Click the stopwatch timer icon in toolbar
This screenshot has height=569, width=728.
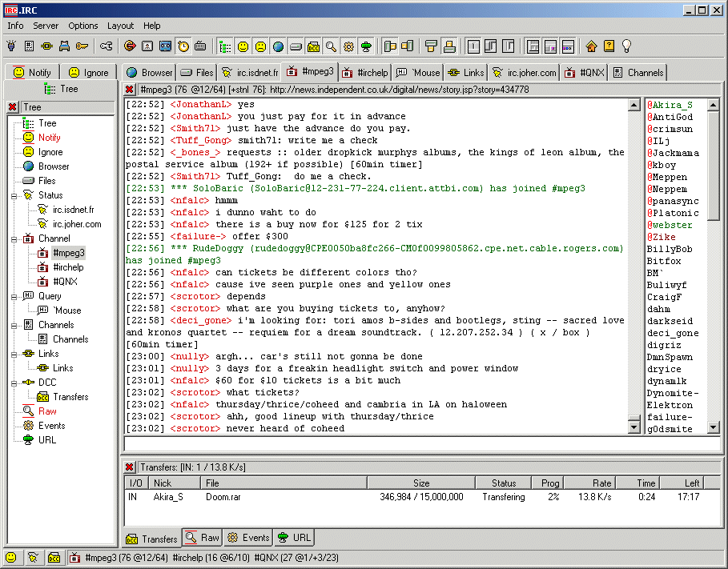[x=183, y=46]
